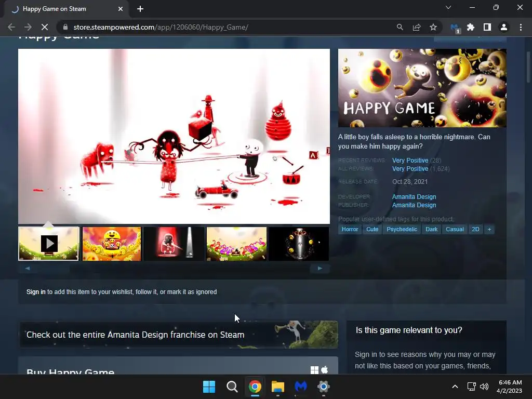Open the clock and date 6:46 AM
Screen dimensions: 532x399
[509, 387]
